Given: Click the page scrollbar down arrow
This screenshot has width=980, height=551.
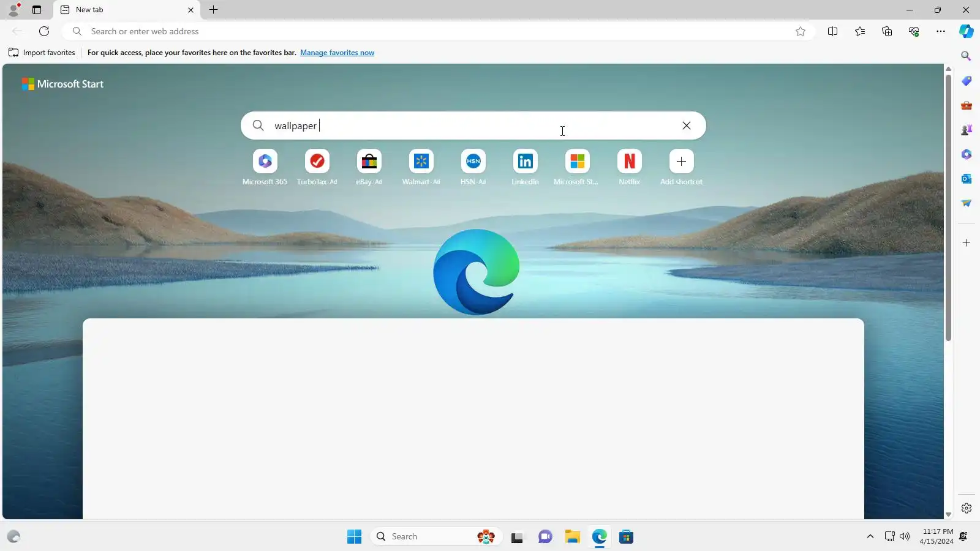Looking at the screenshot, I should [948, 515].
